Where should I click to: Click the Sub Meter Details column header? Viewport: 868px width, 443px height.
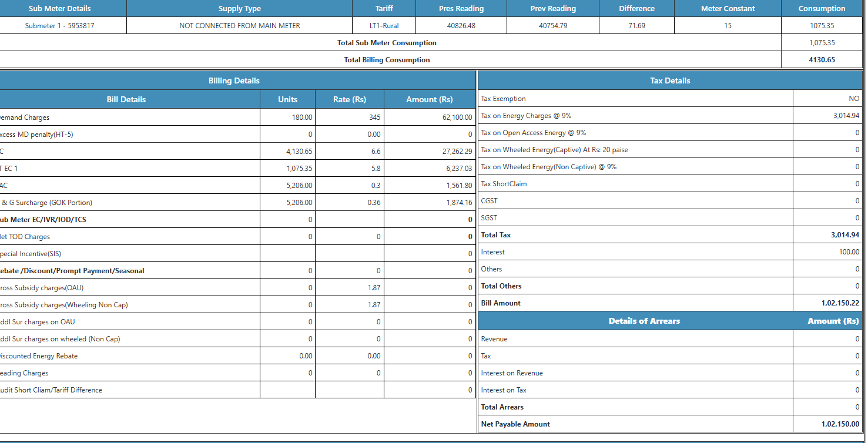(x=60, y=8)
